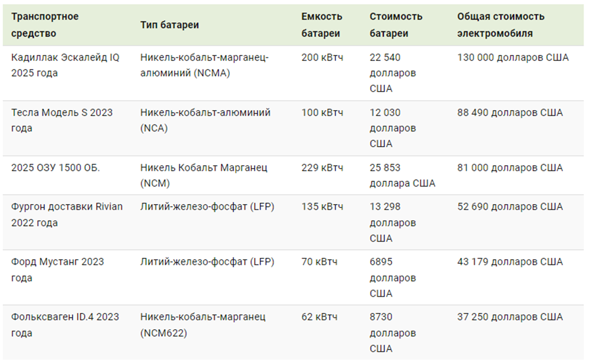
Task: Select the 'Тесла Модель S 2023 года' cell
Action: point(62,120)
